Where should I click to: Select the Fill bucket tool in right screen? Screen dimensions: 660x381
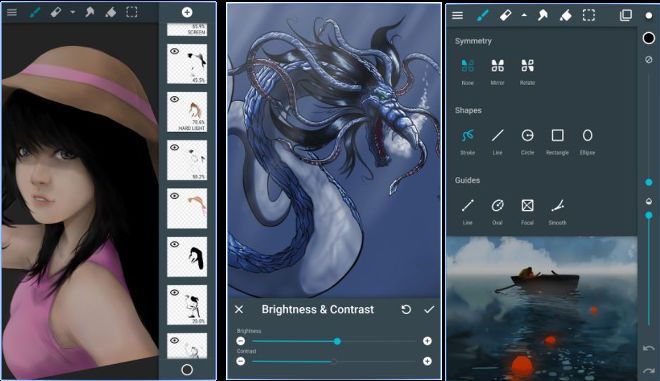565,16
